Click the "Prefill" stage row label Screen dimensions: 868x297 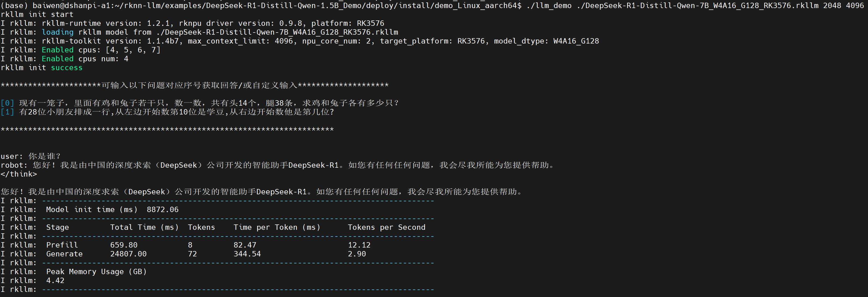(x=62, y=245)
